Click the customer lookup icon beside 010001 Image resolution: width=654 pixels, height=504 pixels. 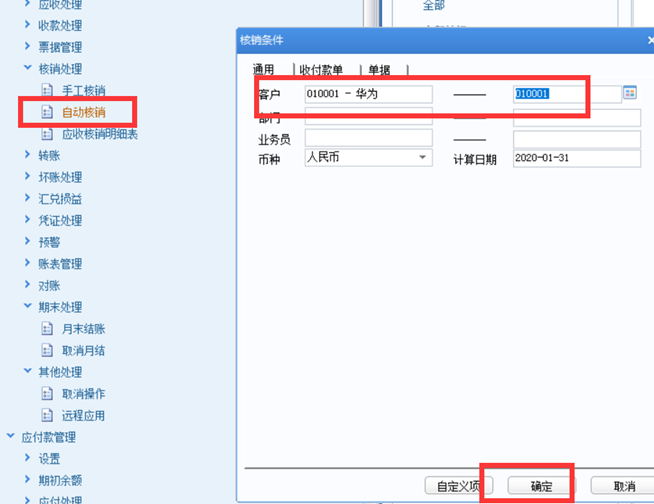[x=630, y=93]
